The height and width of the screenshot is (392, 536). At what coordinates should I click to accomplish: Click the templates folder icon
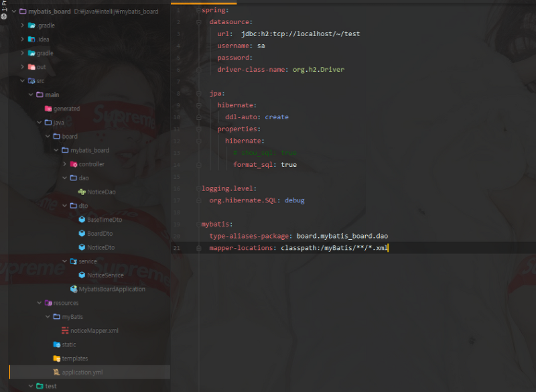click(56, 358)
